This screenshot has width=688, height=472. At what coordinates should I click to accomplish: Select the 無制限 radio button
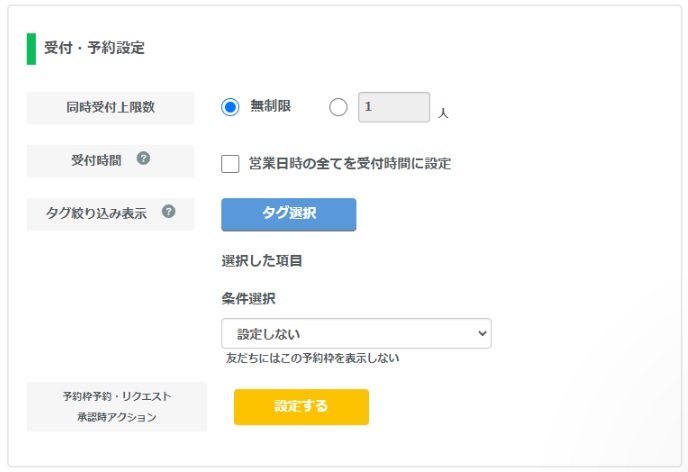tap(230, 107)
